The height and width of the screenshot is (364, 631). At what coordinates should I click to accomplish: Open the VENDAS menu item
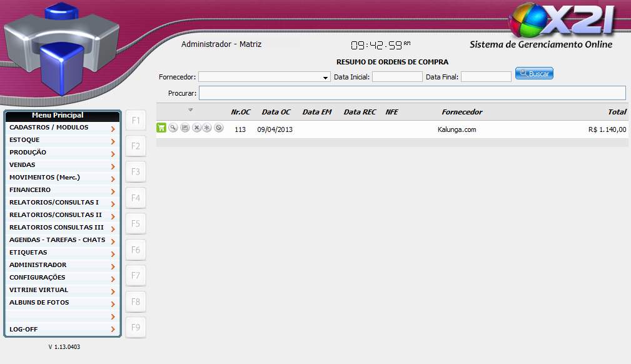[x=23, y=165]
